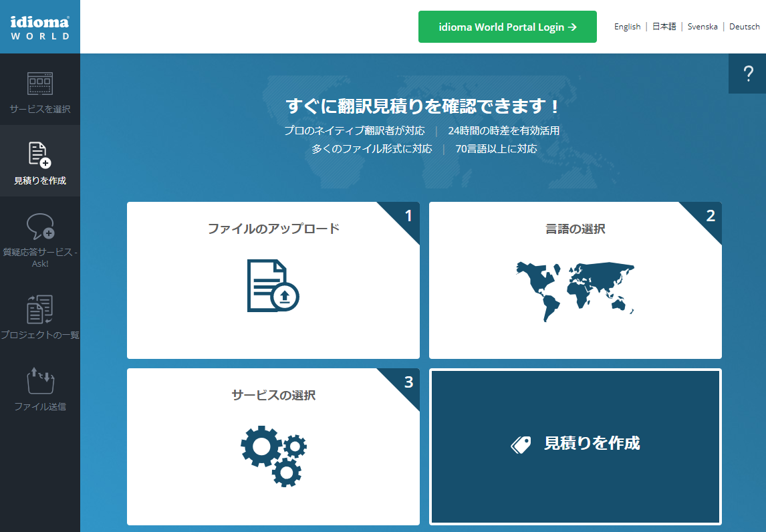Viewport: 766px width, 532px height.
Task: Click 70言語以上に対応 text
Action: pos(497,148)
